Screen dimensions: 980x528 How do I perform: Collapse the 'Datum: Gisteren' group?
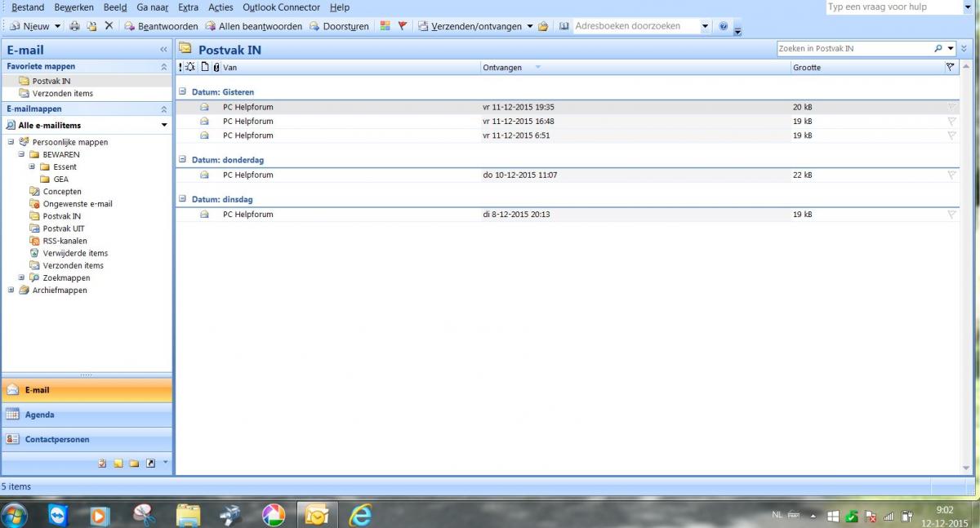183,92
